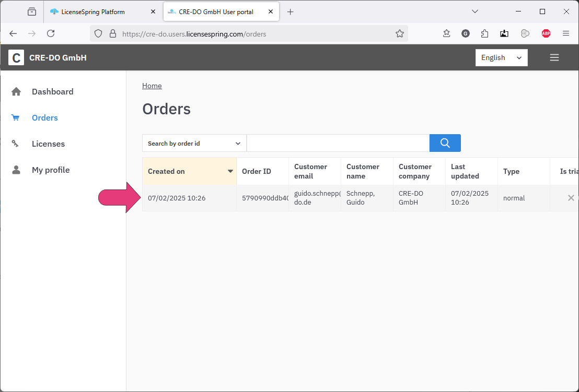The width and height of the screenshot is (579, 392).
Task: Click the CRE-DO GmbH logo icon
Action: [16, 57]
